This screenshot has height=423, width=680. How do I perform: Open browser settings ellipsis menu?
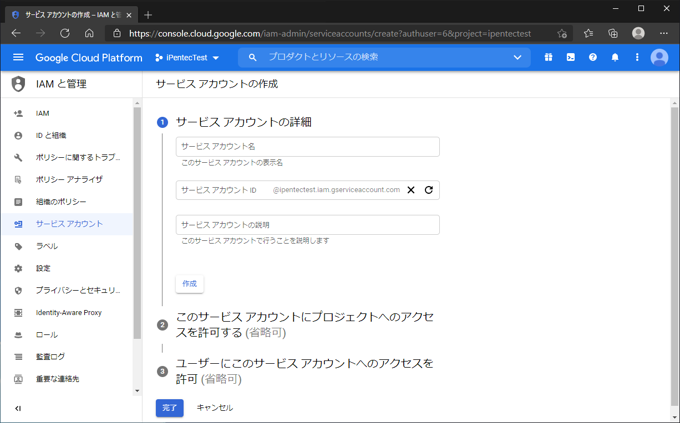tap(664, 33)
